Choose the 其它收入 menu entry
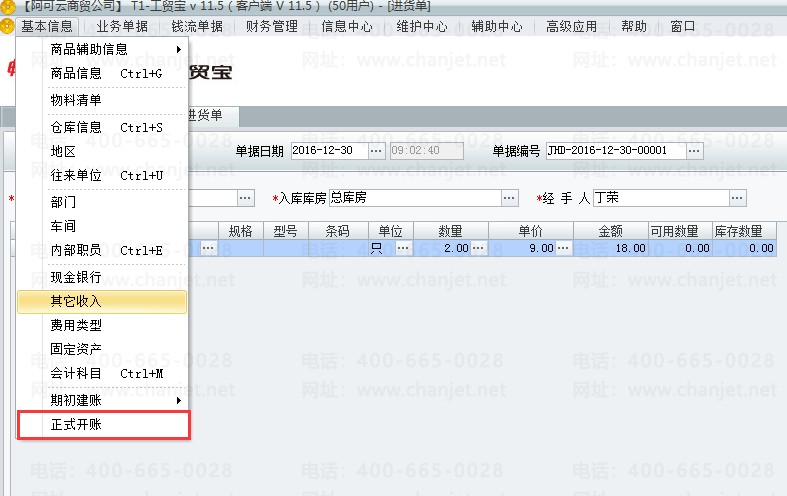Image resolution: width=787 pixels, height=496 pixels. tap(102, 302)
